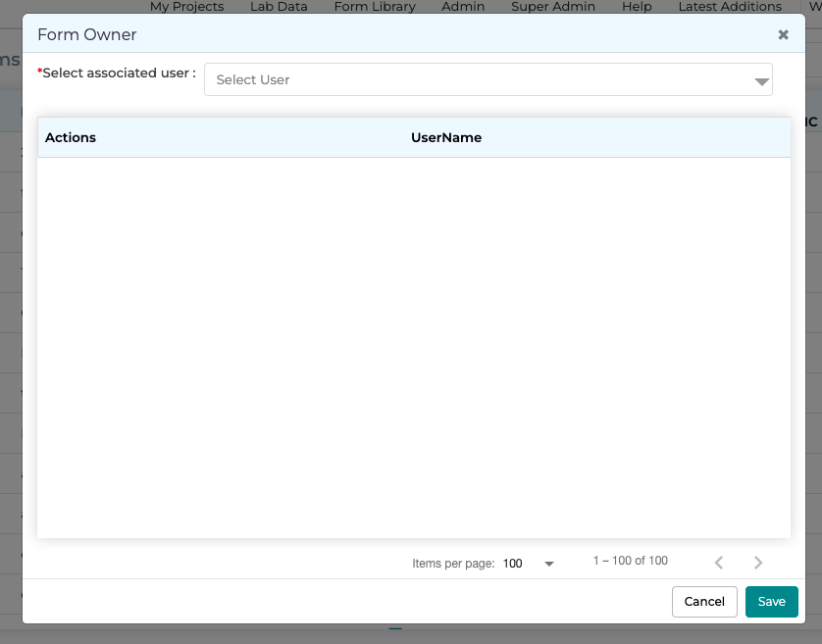This screenshot has width=822, height=644.
Task: Go to the next page
Action: click(758, 563)
